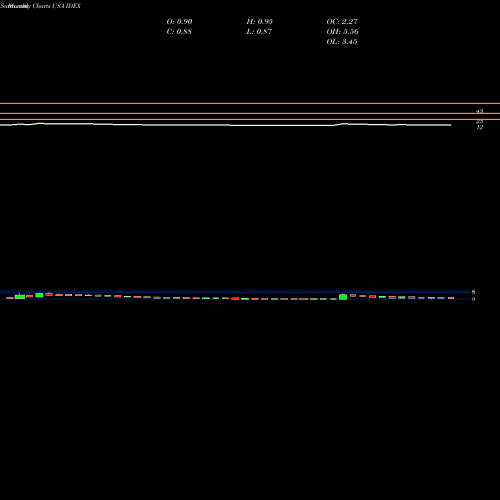500x500 pixels.
Task: Click the close price label C: 0.88
Action: pyautogui.click(x=179, y=32)
